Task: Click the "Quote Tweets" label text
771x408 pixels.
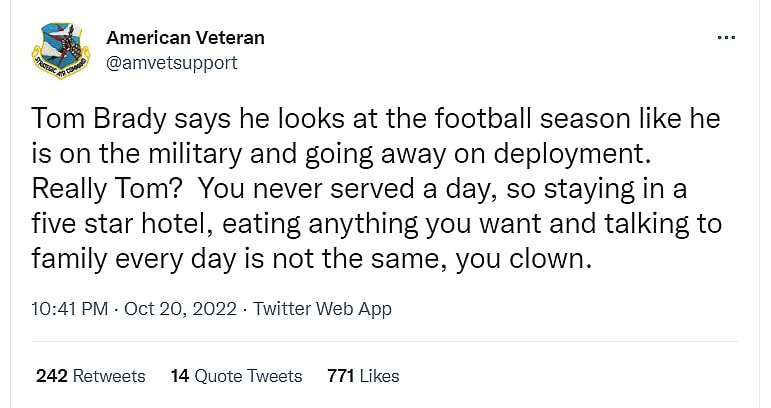Action: point(248,376)
